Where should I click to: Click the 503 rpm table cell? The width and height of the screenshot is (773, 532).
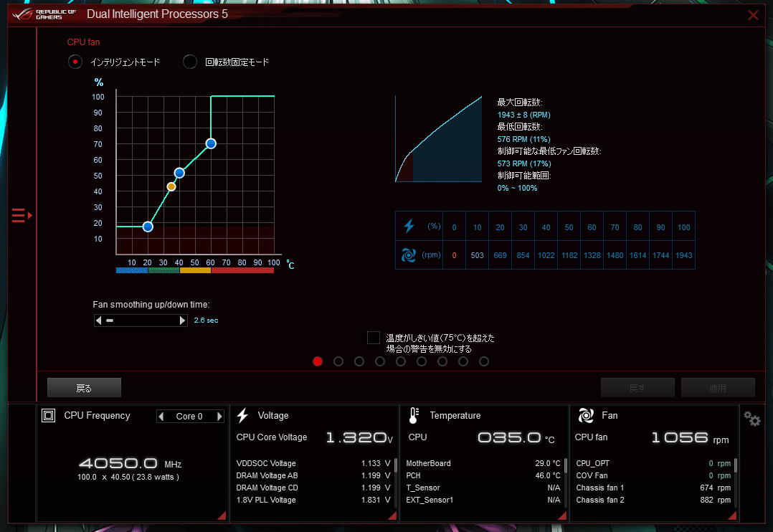point(478,255)
